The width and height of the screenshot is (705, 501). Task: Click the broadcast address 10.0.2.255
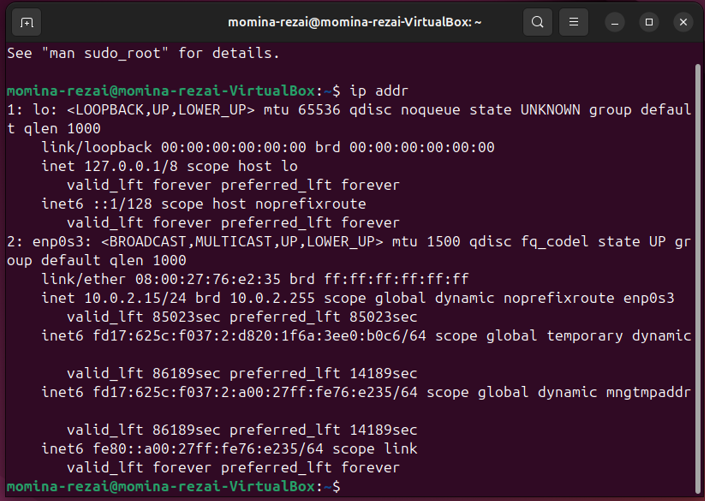[x=272, y=298]
